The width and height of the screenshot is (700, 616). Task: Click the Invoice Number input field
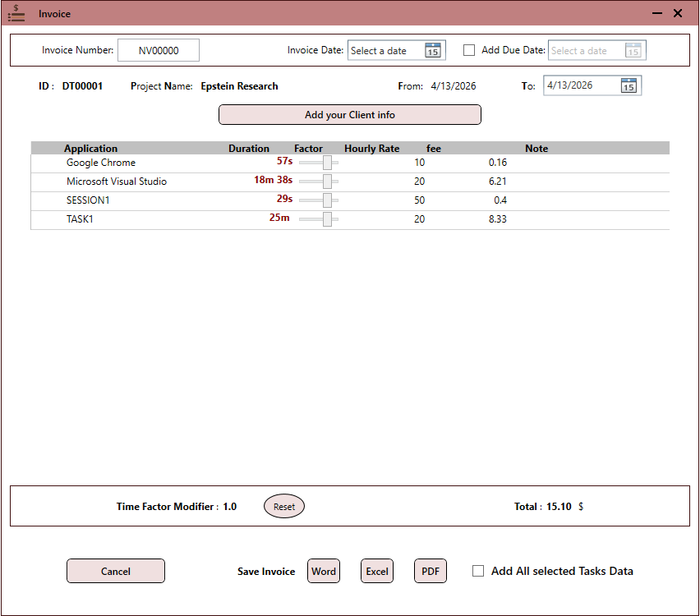click(x=158, y=50)
